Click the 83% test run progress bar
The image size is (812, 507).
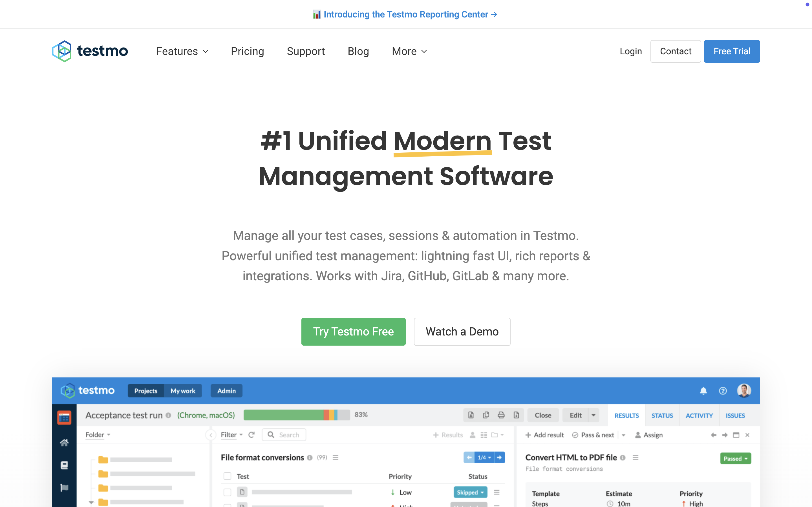[297, 415]
